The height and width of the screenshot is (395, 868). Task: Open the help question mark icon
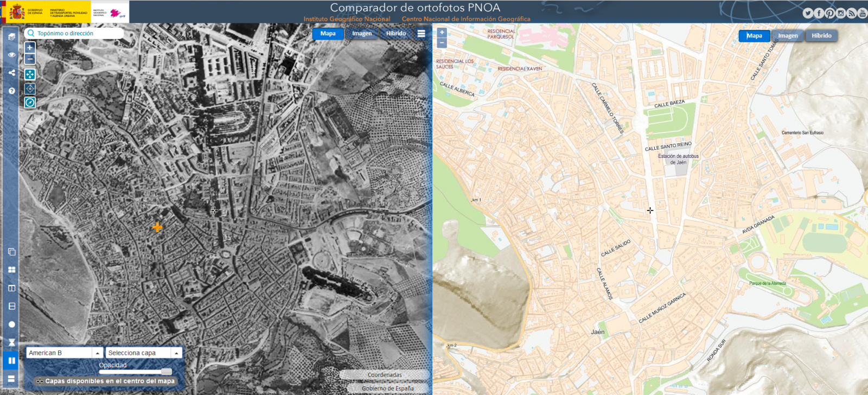11,91
